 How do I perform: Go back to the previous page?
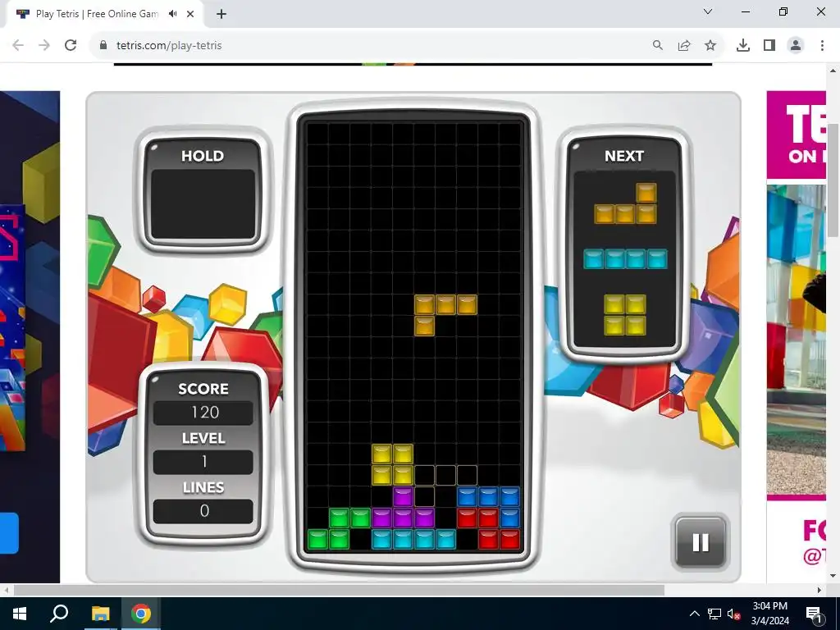point(18,46)
